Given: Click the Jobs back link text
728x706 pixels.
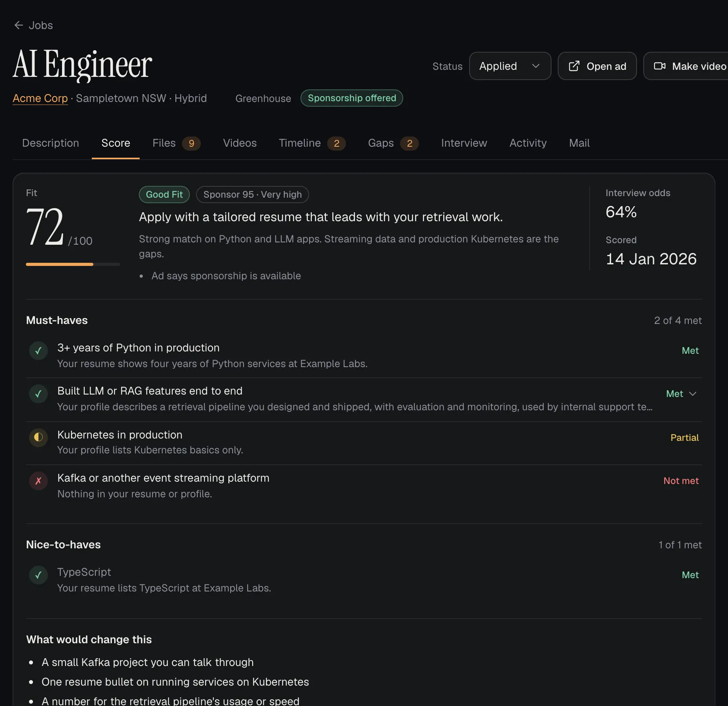Looking at the screenshot, I should 41,25.
